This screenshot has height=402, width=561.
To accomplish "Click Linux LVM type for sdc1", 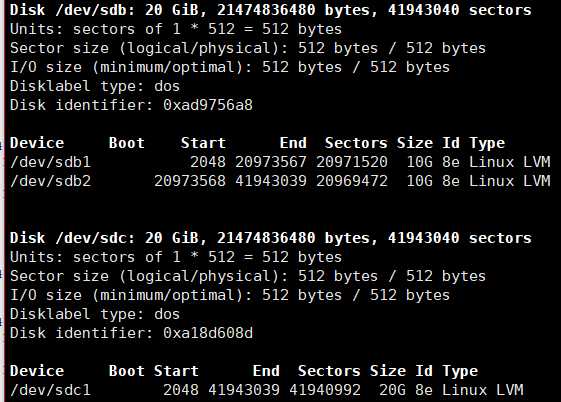I will 483,390.
